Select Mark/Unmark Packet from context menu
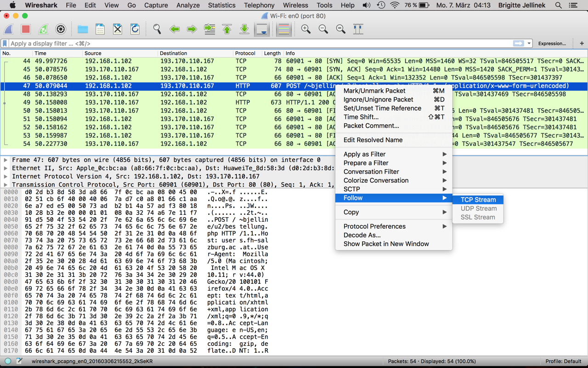Screen dimensions: 588x368 coord(394,91)
